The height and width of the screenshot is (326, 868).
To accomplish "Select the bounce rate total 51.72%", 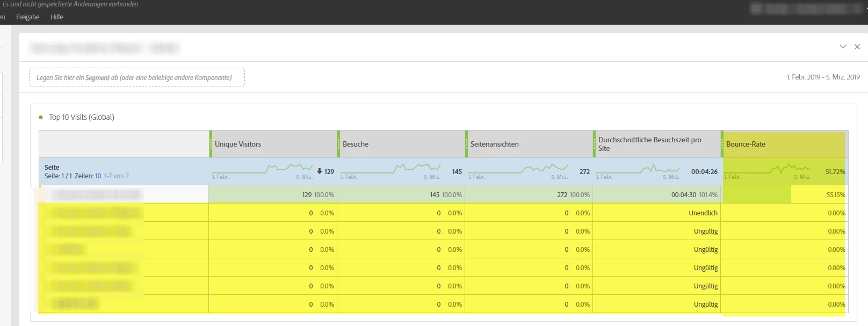I will coord(835,172).
